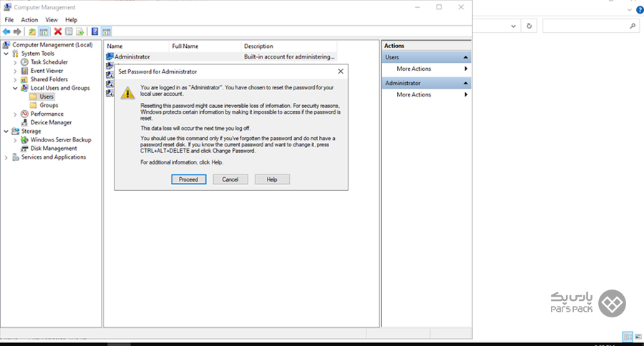The height and width of the screenshot is (346, 644).
Task: Click the Back arrow toolbar icon
Action: 6,31
